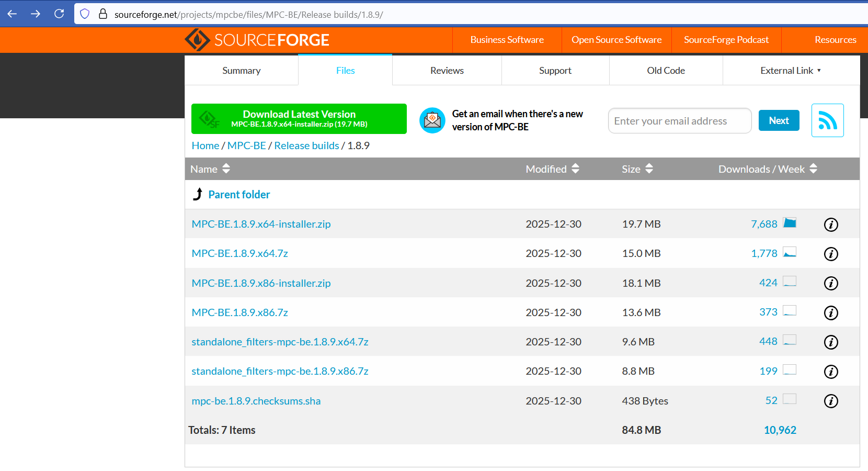Download standalone_filters-mpc-be.1.8.9.x64.7z

tap(280, 342)
